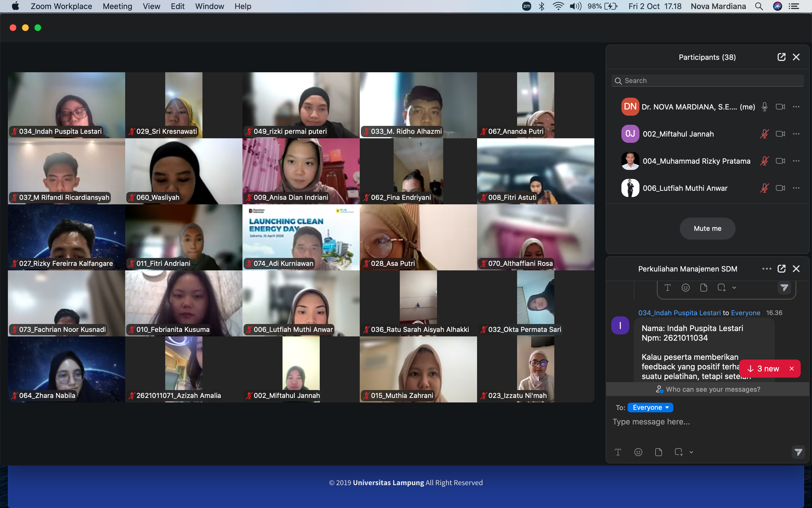Open more options for 006_Lutfiah Muthi Anwar in participants

[x=796, y=188]
